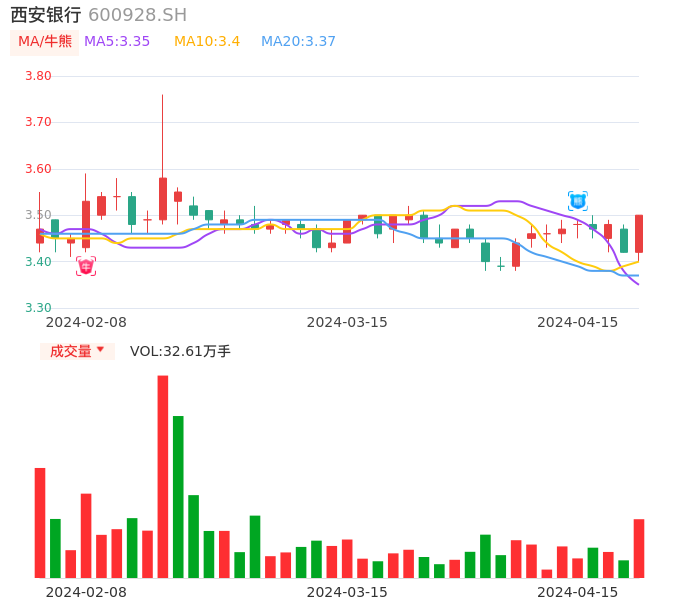Click the 西安银行 stock name
686x606 pixels.
click(x=46, y=15)
